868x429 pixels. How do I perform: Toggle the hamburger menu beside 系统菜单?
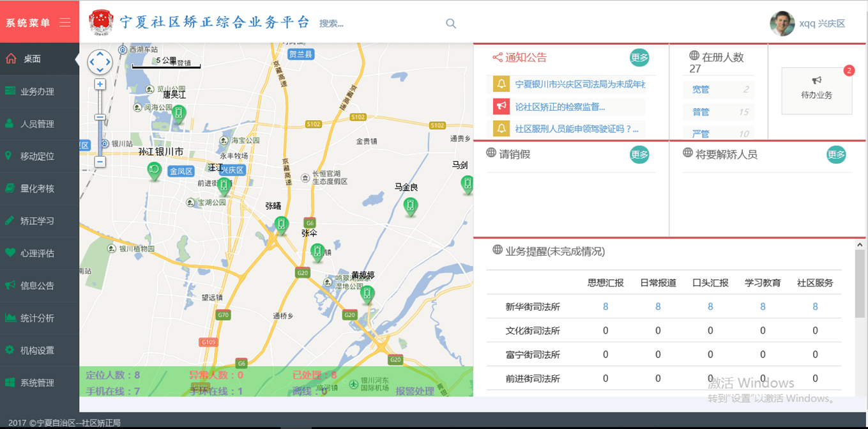[65, 22]
